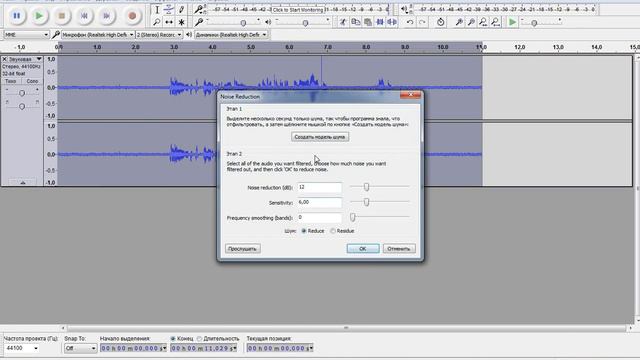Screen dimensions: 640x360
Task: Select the Draw pencil tool
Action: pyautogui.click(x=181, y=10)
